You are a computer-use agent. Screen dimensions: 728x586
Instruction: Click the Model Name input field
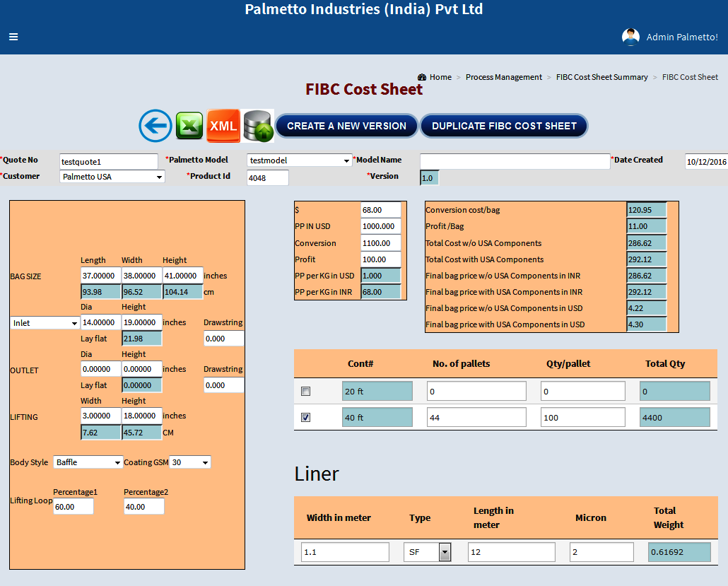[515, 161]
